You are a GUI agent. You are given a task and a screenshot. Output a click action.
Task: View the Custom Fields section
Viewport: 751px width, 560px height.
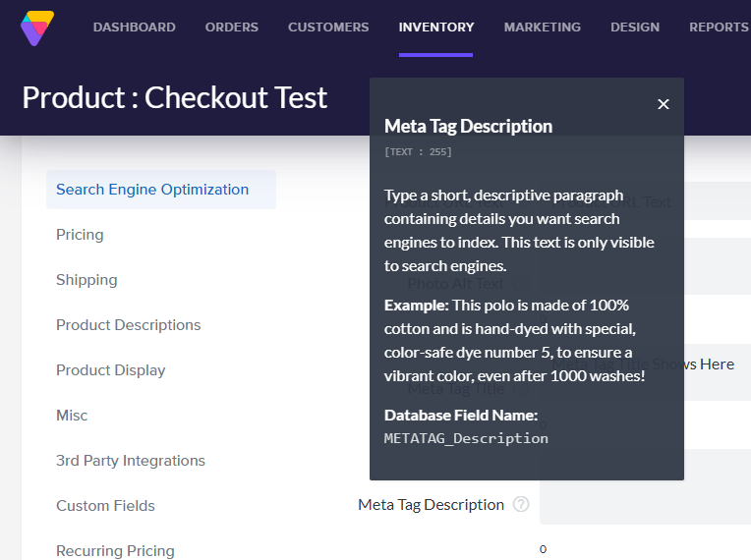[x=105, y=506]
